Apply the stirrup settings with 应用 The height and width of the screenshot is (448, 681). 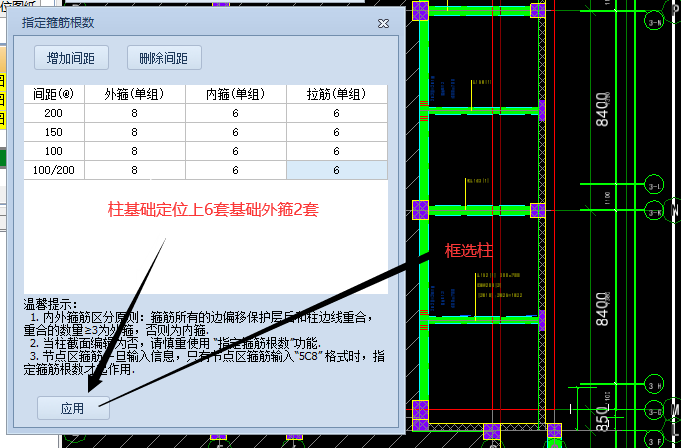pyautogui.click(x=73, y=408)
